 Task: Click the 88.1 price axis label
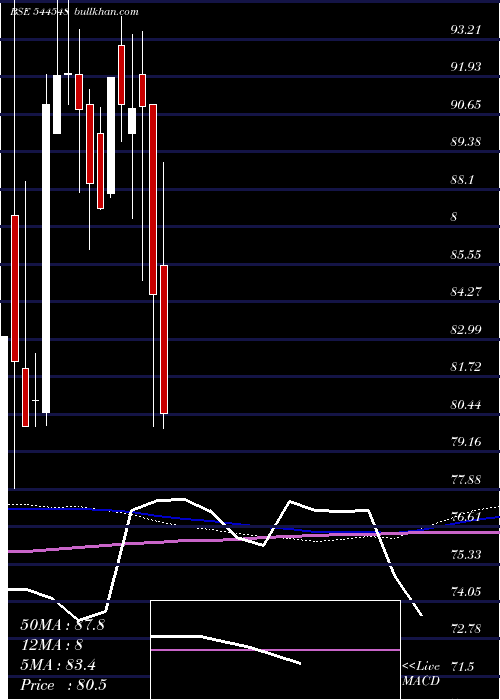[463, 180]
